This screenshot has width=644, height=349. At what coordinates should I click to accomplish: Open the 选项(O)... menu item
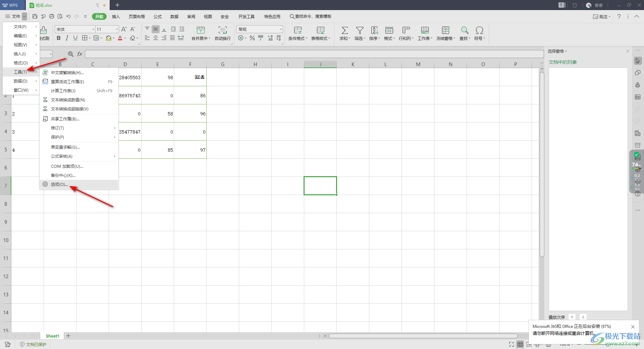coord(79,185)
